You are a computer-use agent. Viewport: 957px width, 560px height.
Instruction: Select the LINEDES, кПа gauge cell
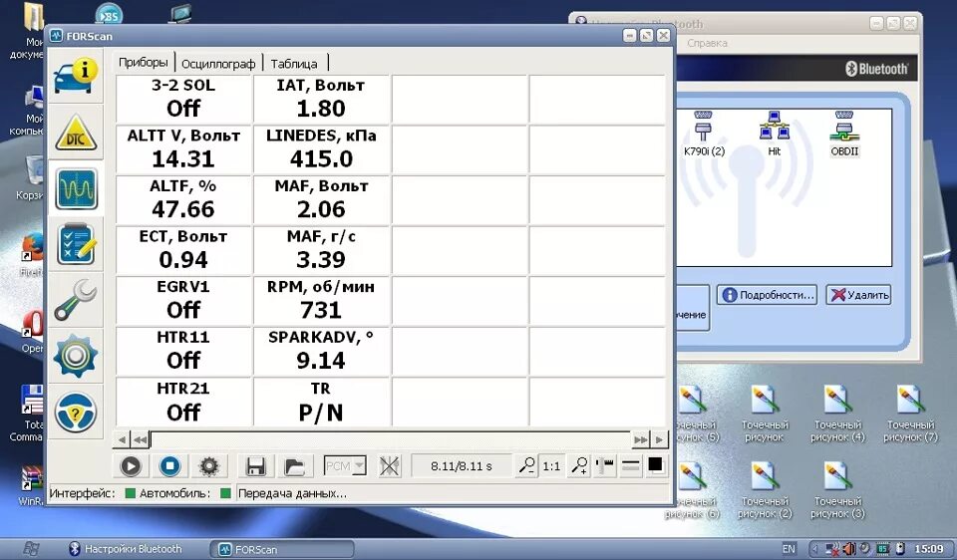click(321, 149)
